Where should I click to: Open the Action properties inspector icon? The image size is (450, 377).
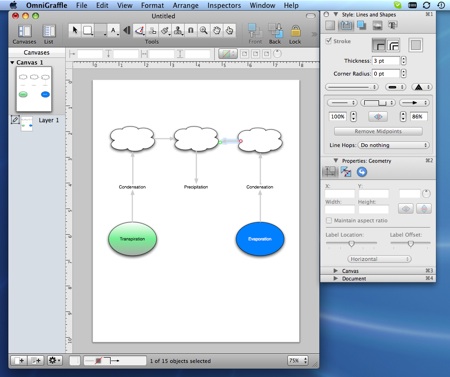click(x=362, y=172)
